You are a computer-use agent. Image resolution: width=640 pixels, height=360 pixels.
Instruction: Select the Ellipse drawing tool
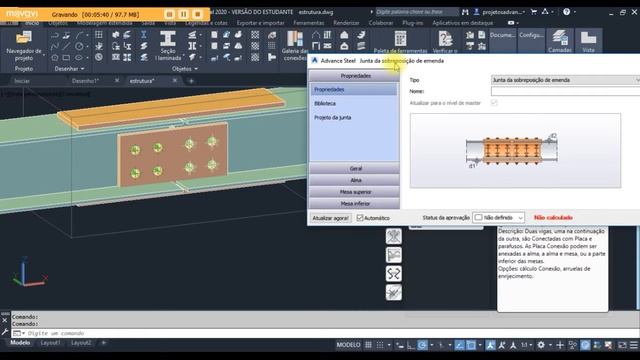pyautogui.click(x=79, y=58)
